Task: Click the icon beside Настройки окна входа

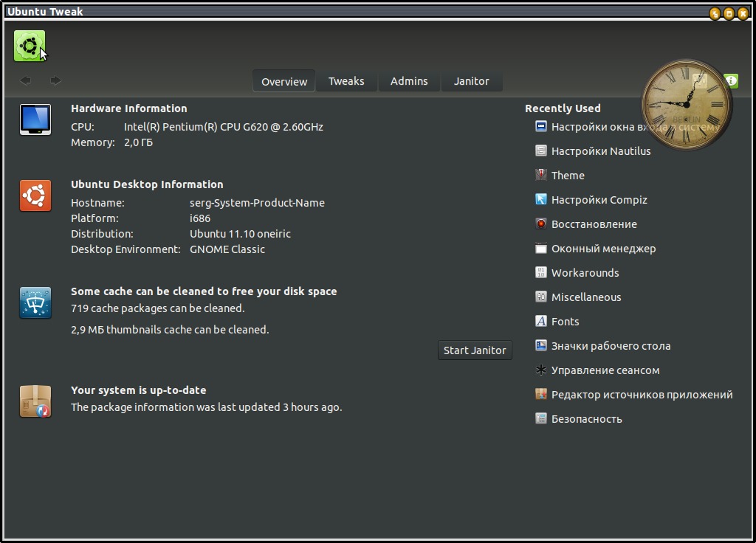Action: pos(541,127)
